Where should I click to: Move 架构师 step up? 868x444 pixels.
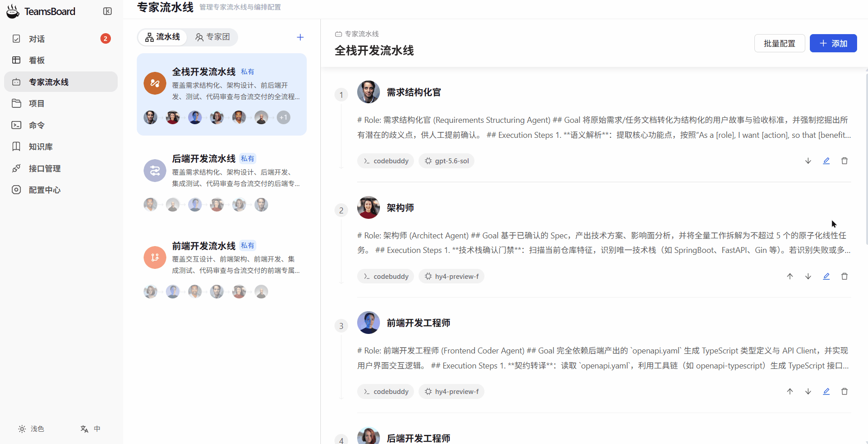790,276
